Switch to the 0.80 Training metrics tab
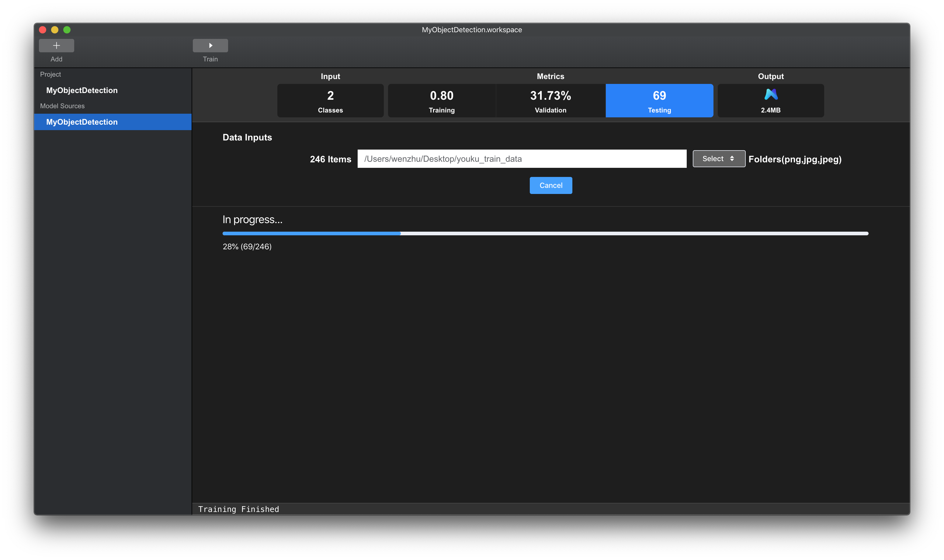The height and width of the screenshot is (560, 944). pos(442,101)
